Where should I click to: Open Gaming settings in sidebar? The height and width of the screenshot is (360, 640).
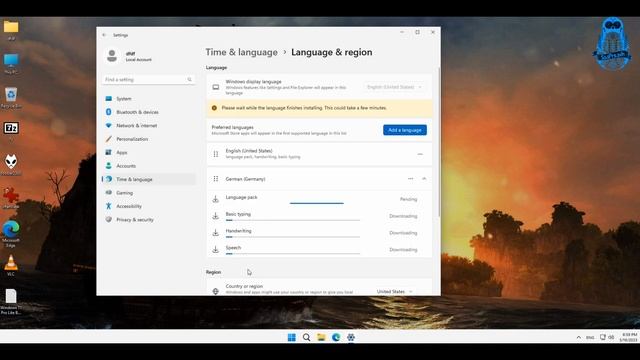click(149, 193)
